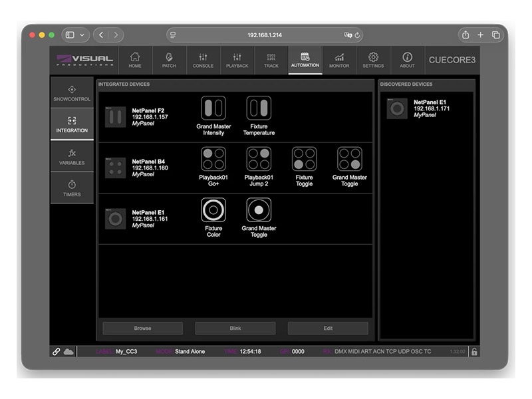This screenshot has height=399, width=532.
Task: Toggle the Fixture Toggle on NetPanel B4
Action: [304, 160]
